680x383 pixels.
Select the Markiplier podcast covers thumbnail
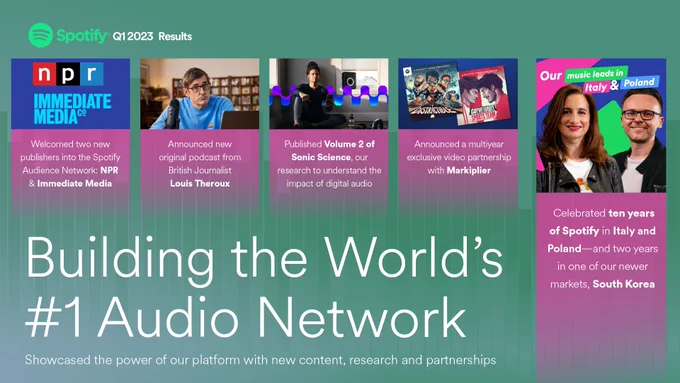458,94
